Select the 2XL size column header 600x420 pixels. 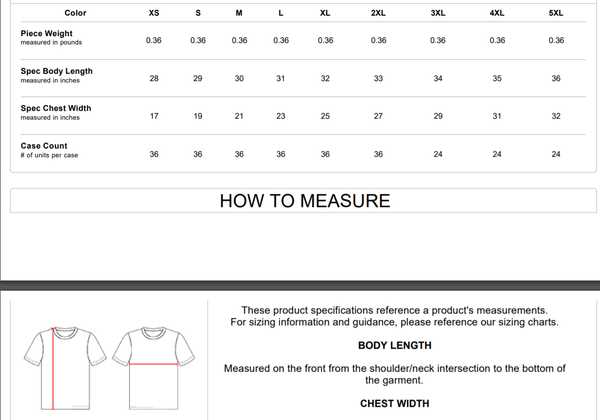click(x=378, y=13)
